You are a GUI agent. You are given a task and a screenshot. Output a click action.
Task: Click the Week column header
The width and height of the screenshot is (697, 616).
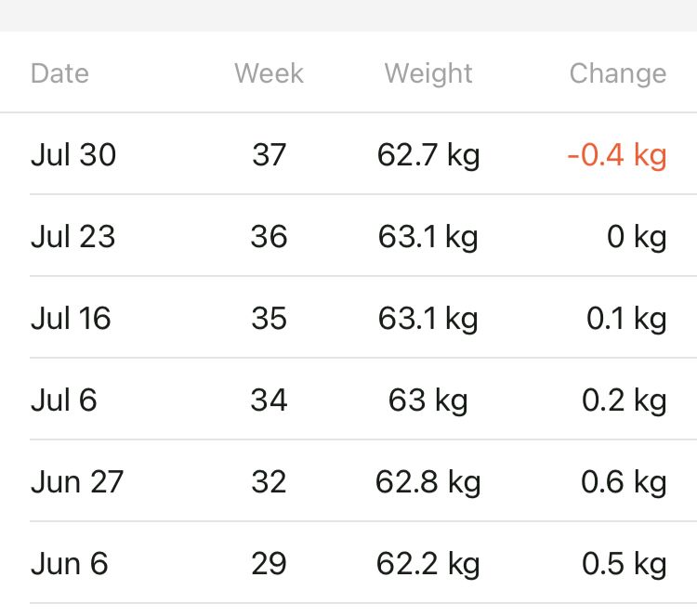coord(269,73)
